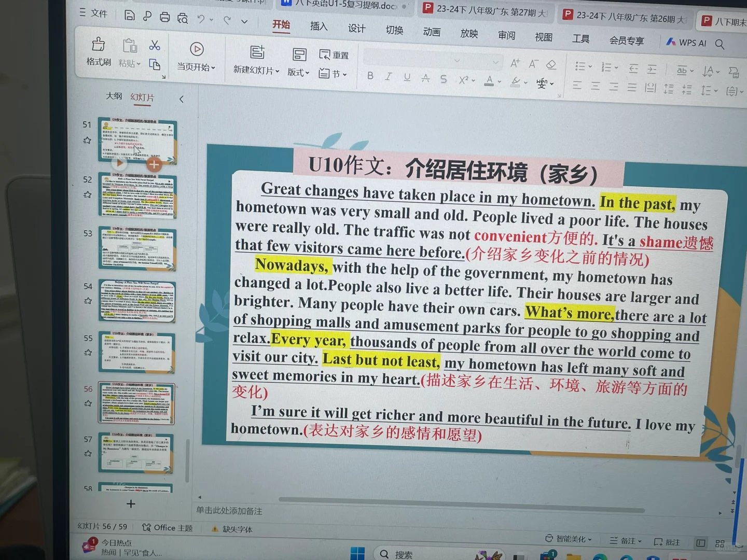This screenshot has height=560, width=747.
Task: Click the decrease paragraph spacing icon
Action: pos(687,90)
